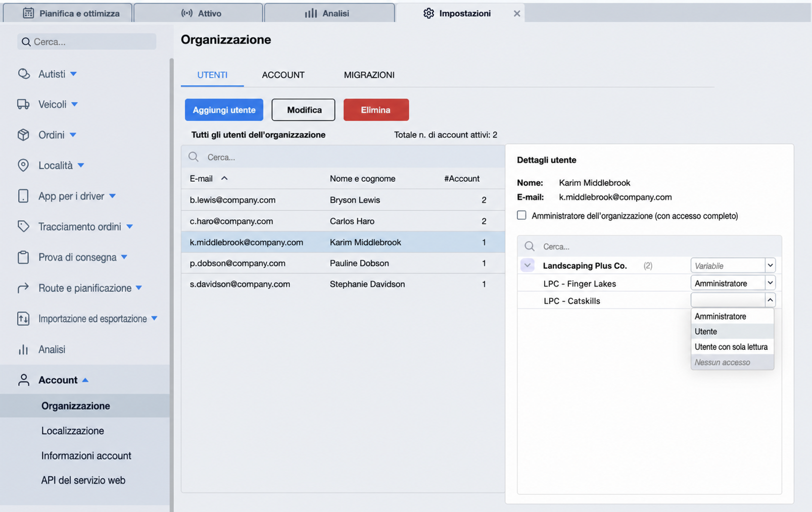Viewport: 812px width, 512px height.
Task: Open the Pianifica e ottimizza tab
Action: (68, 13)
